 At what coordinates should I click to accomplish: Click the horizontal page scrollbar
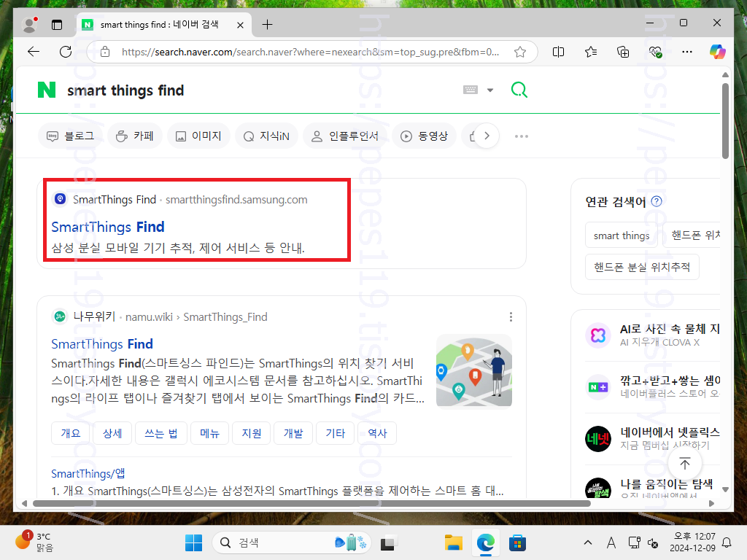312,503
